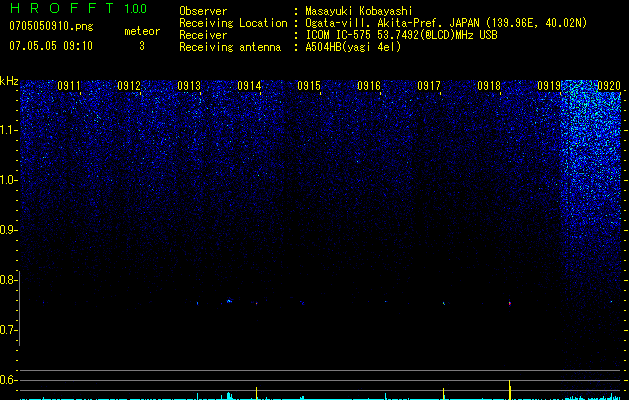The image size is (629, 400).
Task: Click the 0919 time marker
Action: (549, 86)
